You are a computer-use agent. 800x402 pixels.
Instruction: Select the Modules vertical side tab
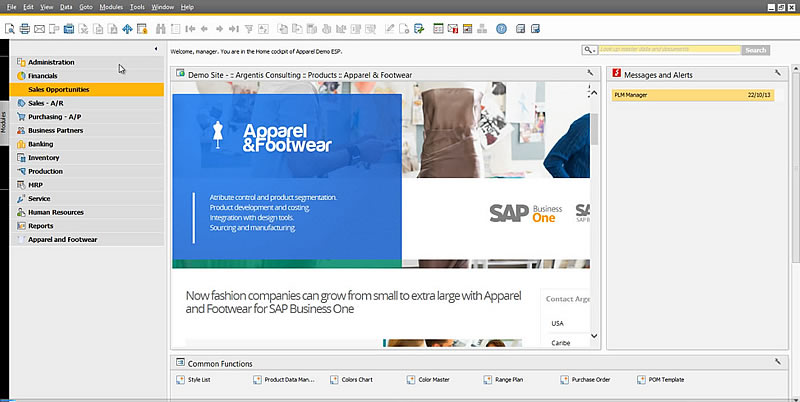[x=4, y=122]
